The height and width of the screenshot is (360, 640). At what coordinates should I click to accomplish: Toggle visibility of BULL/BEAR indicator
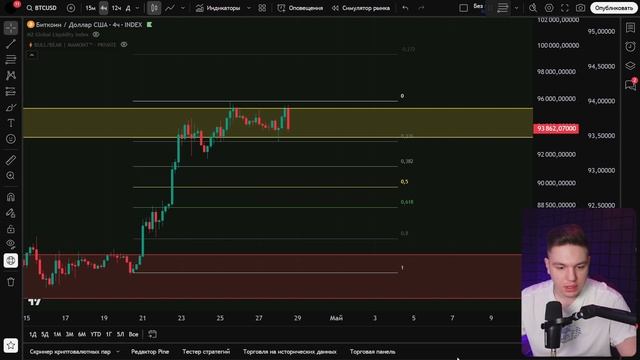124,44
